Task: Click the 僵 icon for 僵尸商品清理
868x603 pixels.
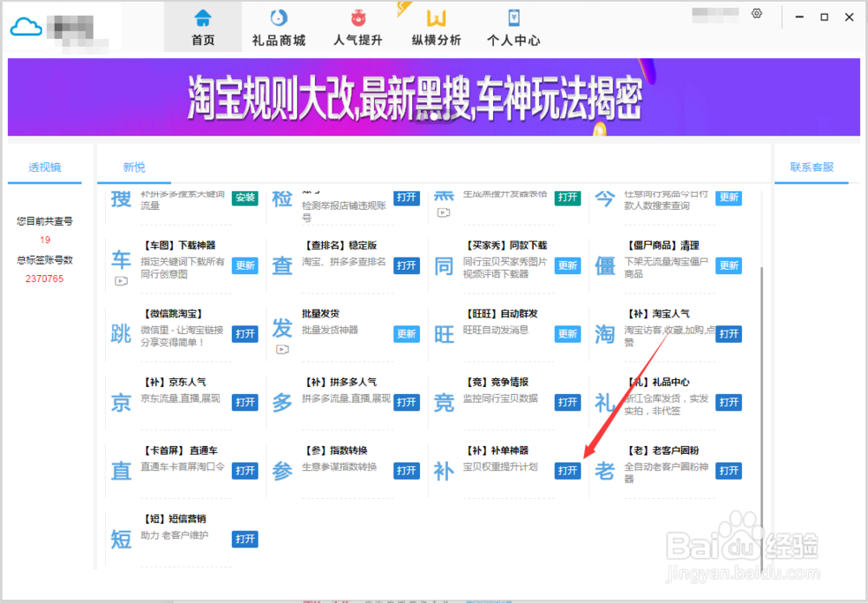Action: (604, 266)
